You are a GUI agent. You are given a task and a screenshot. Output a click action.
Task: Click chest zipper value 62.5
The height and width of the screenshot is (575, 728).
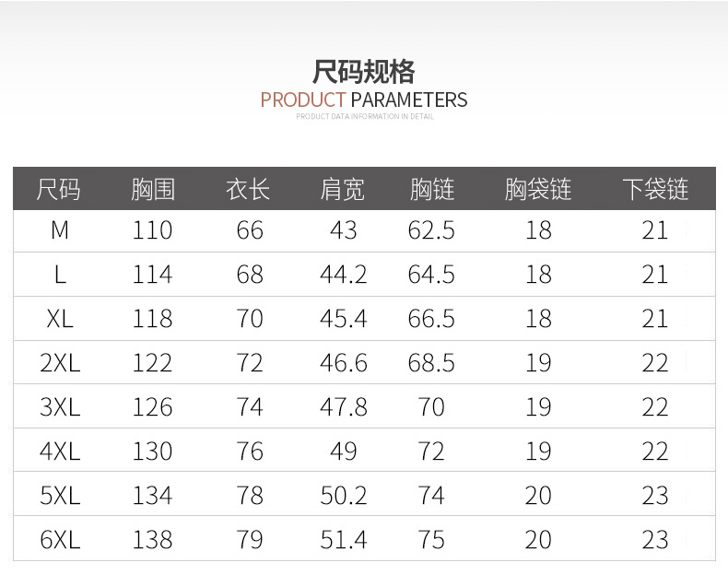coord(431,230)
